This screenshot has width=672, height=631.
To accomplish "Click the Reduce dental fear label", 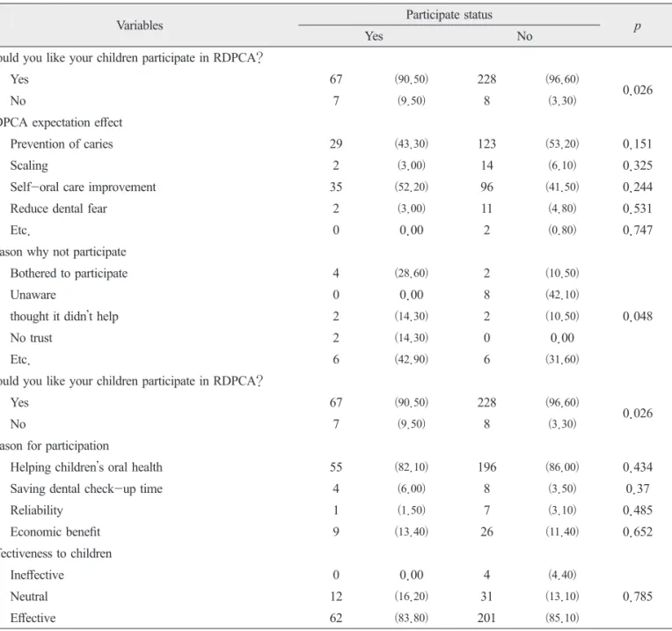I will click(58, 209).
